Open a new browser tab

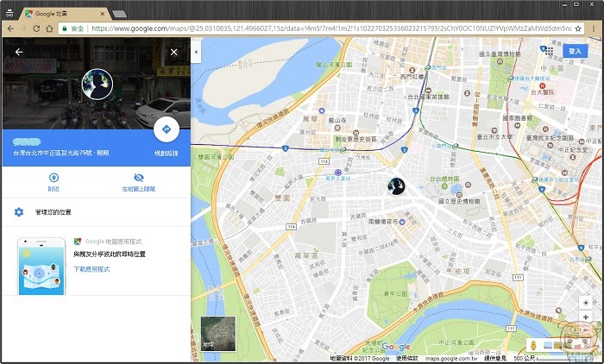click(x=119, y=15)
